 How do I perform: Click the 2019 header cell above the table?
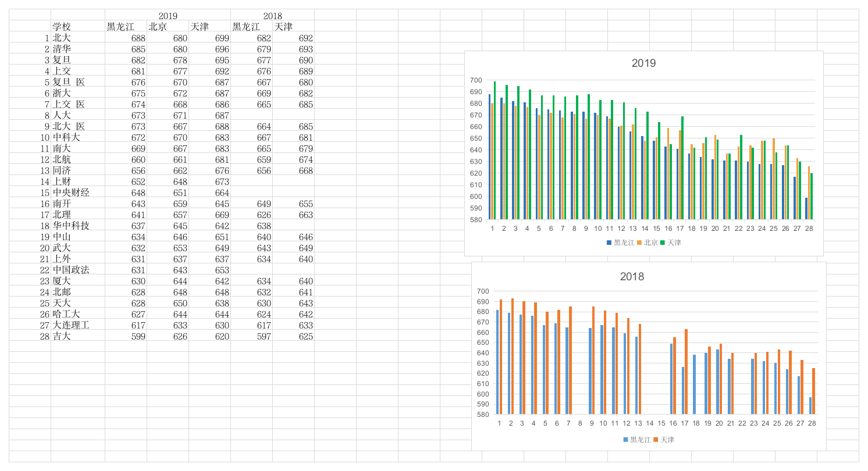coord(168,16)
